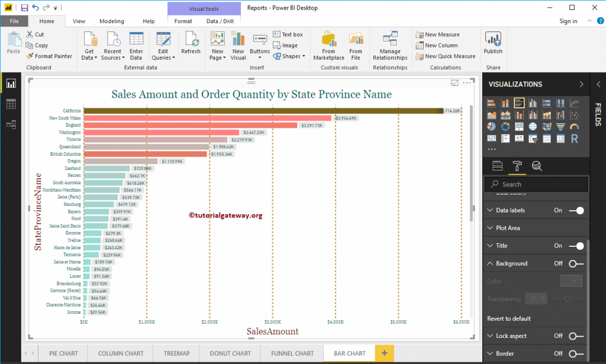This screenshot has width=606, height=364.
Task: Toggle Data labels off
Action: coord(579,210)
